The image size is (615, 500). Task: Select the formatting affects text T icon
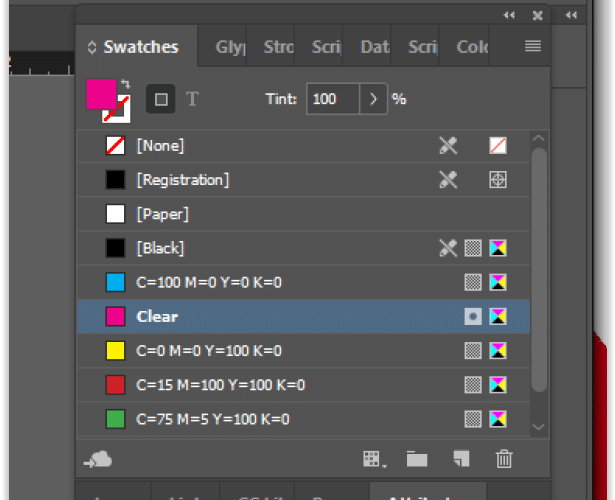(192, 99)
